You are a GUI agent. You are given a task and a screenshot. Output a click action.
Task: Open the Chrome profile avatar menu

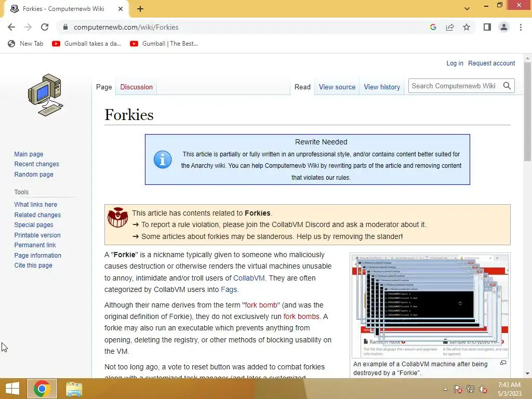(x=504, y=27)
